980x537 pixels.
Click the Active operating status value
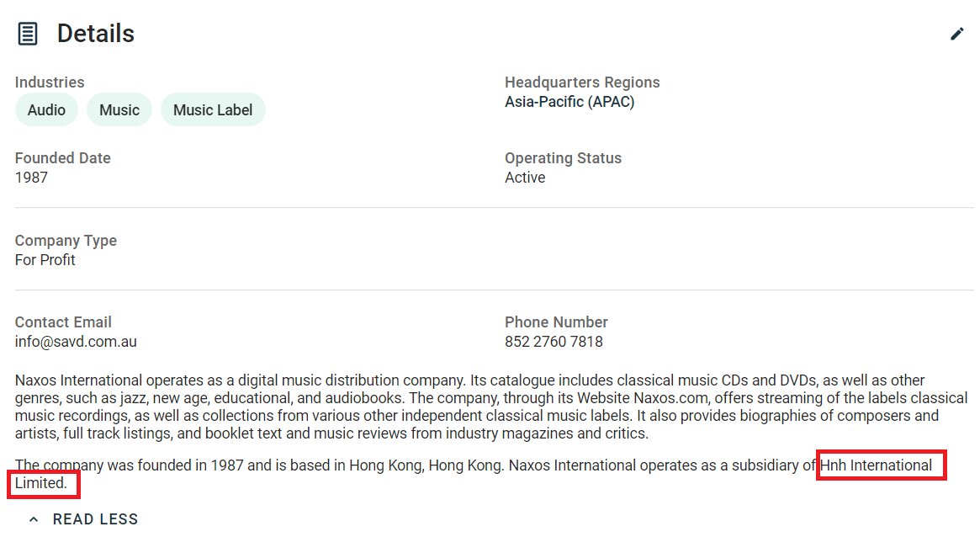525,178
